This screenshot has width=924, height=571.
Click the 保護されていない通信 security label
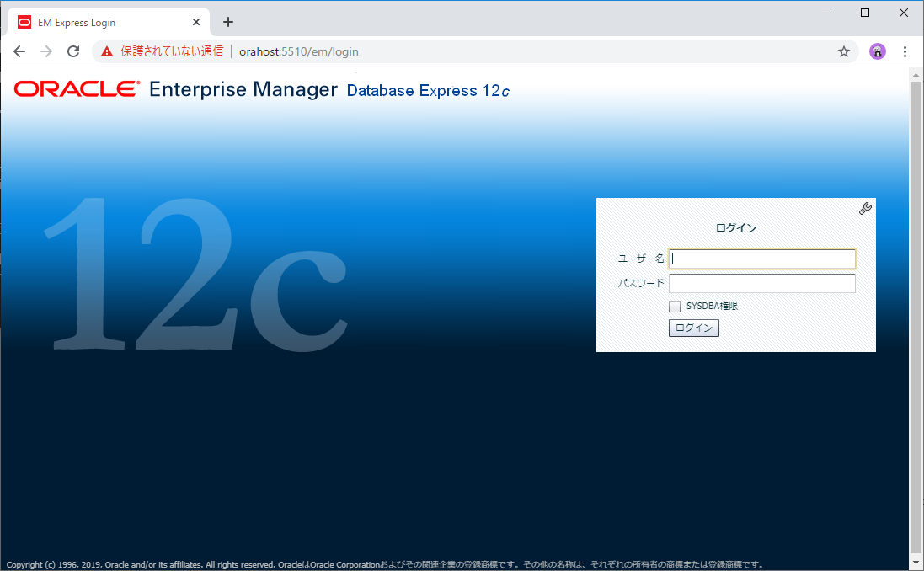(x=172, y=52)
